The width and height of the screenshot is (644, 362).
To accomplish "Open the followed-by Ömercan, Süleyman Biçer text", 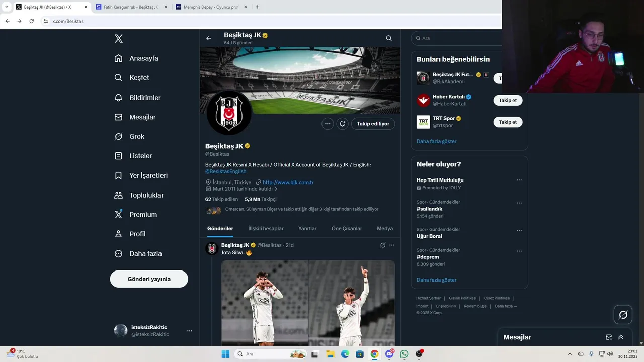I will coord(302,209).
